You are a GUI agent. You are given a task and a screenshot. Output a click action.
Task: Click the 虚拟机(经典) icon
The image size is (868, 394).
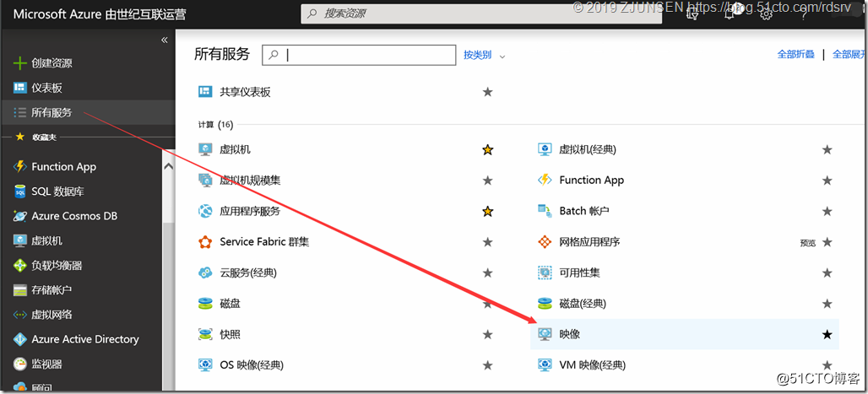(x=545, y=149)
